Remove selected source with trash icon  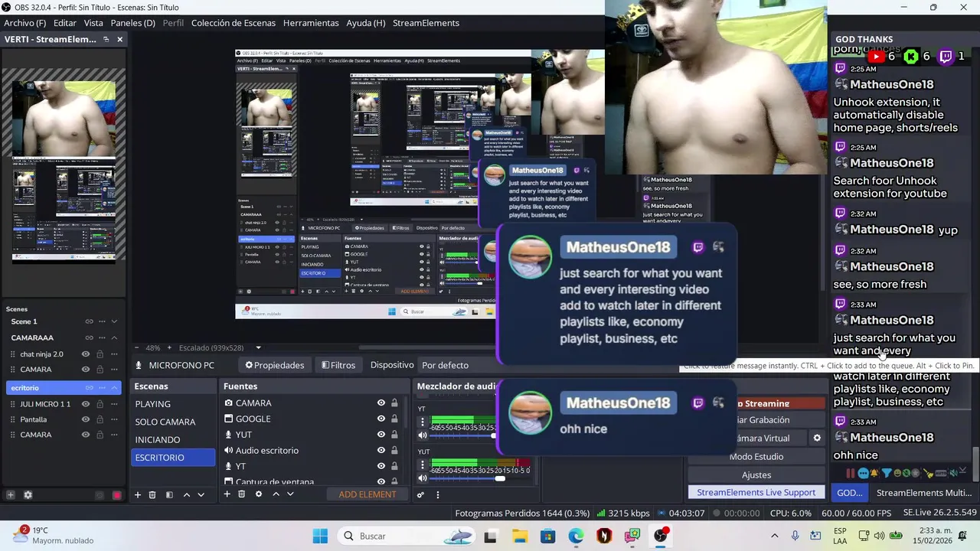[x=241, y=494]
